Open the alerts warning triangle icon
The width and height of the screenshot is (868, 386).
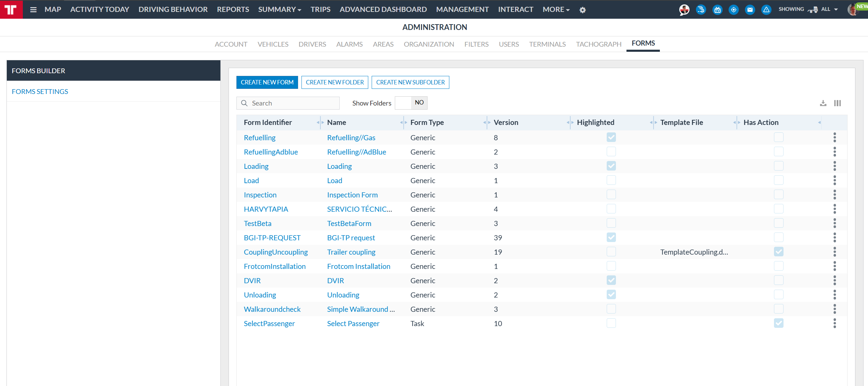click(766, 10)
